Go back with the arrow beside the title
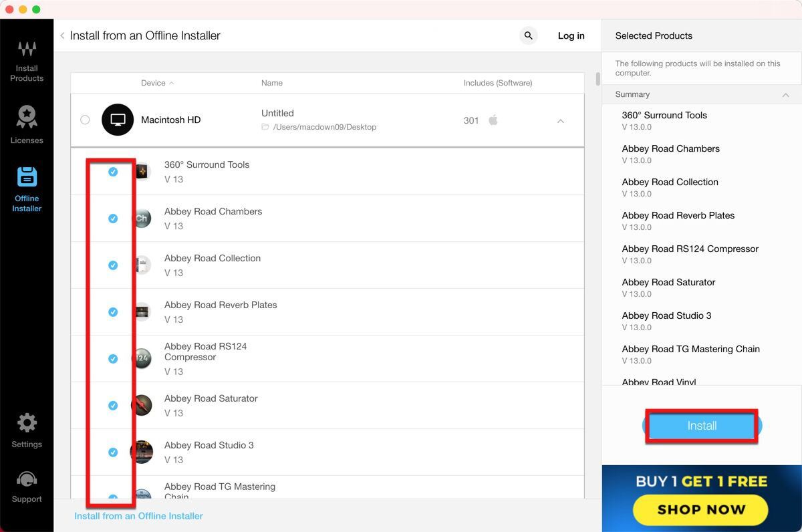This screenshot has height=532, width=802. [x=62, y=35]
